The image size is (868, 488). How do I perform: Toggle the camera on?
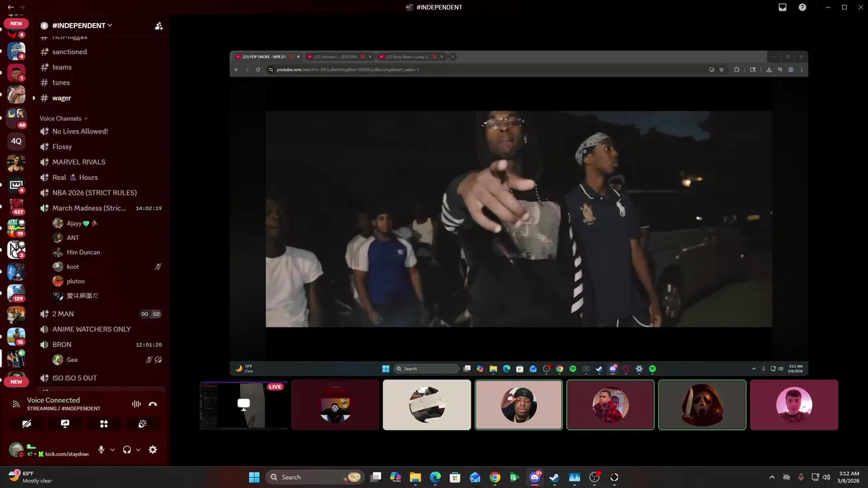26,424
